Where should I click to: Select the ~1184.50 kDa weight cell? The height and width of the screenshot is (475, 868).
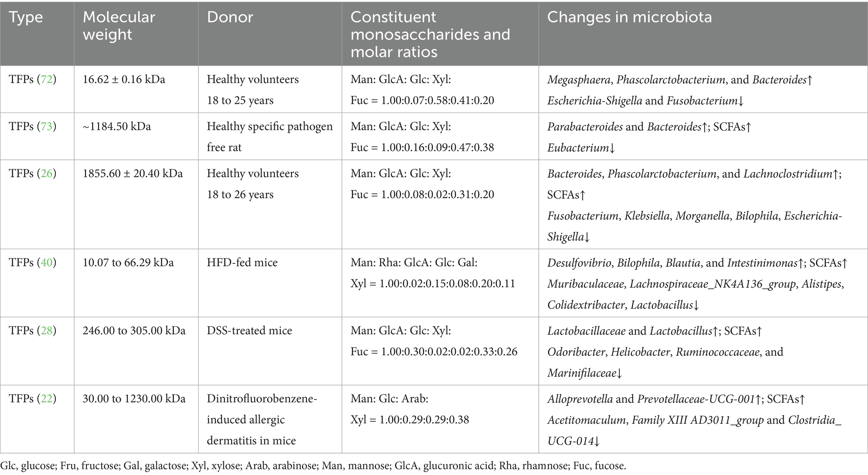pos(117,126)
